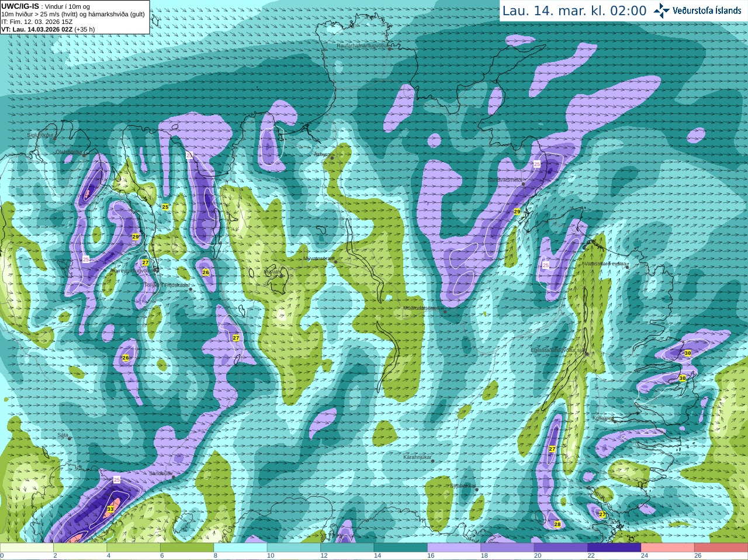Click the Mývatnsöræfi station label
Viewport: 748px width, 560px height.
pos(318,258)
